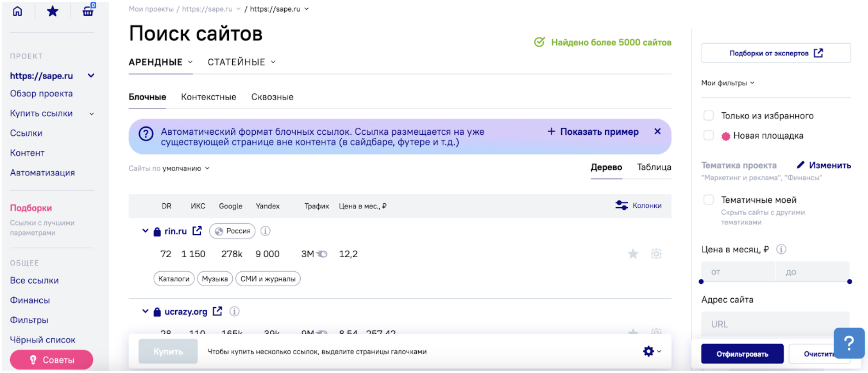
Task: Open favorites via the star icon
Action: point(53,11)
